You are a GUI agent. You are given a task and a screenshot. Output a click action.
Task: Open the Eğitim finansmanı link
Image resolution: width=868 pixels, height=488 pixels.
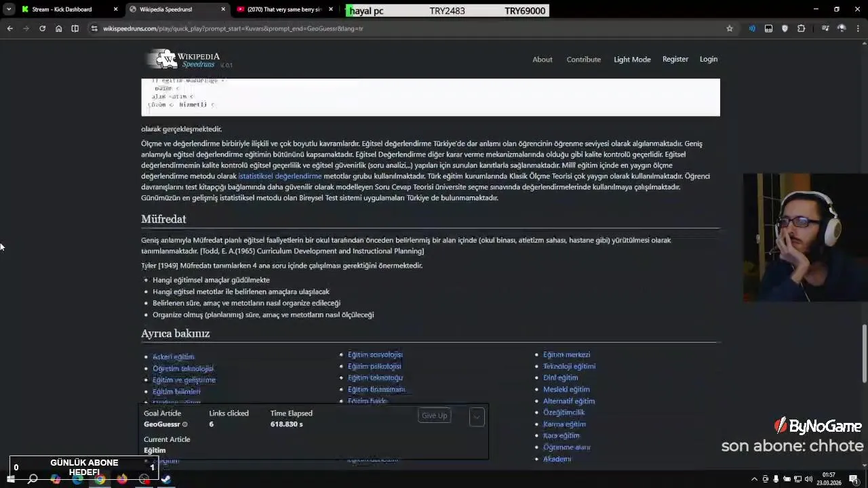click(376, 390)
